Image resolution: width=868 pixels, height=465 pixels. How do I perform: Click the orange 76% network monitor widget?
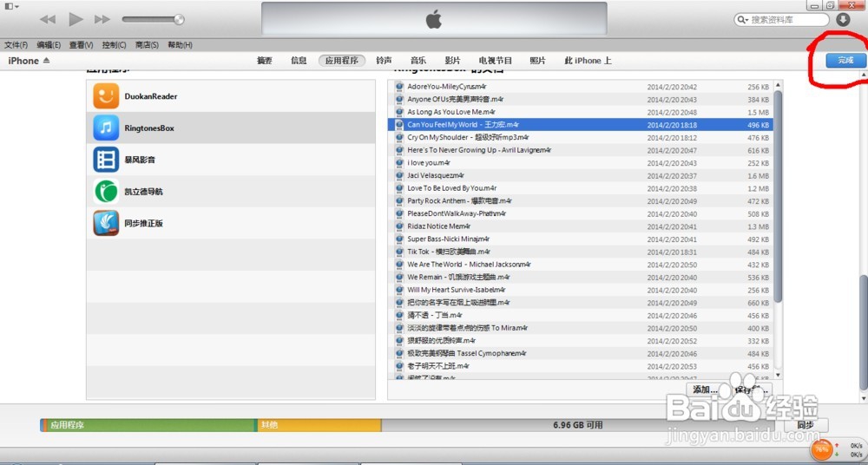(x=822, y=449)
